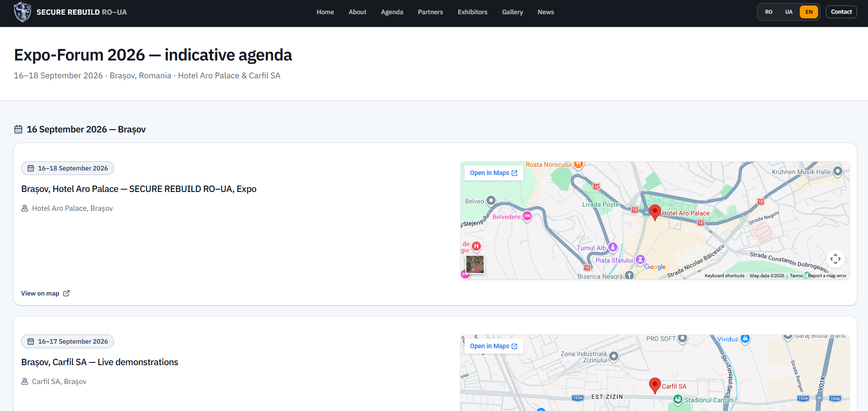
Task: Open the Partners section
Action: [x=431, y=12]
